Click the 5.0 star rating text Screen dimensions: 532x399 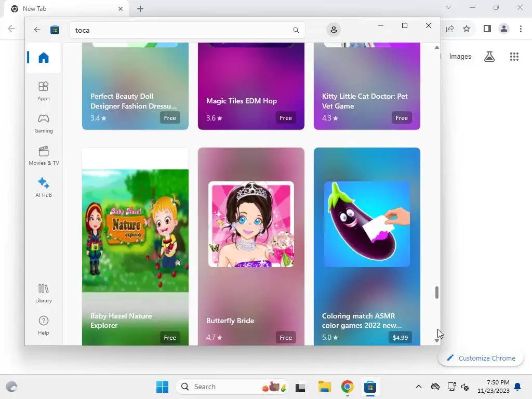330,338
